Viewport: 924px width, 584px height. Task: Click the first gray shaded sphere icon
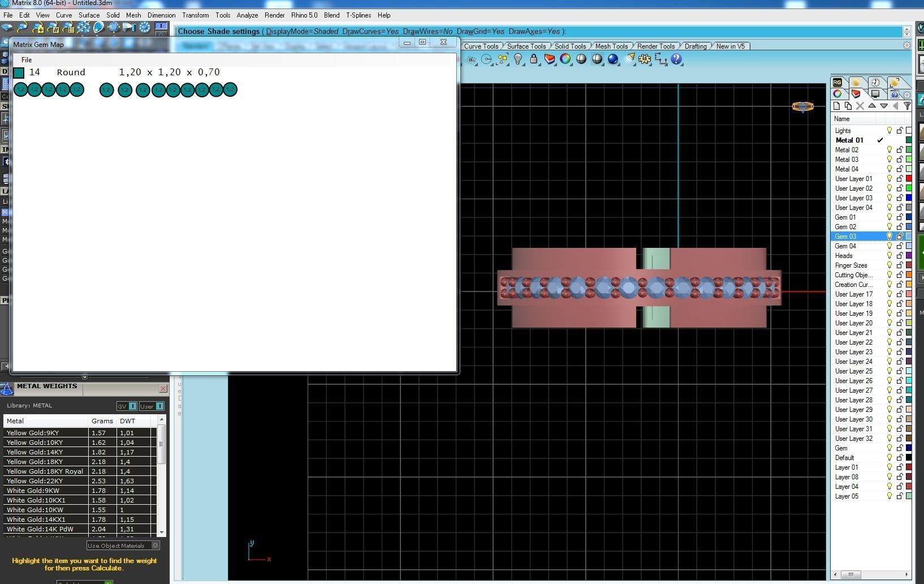(581, 59)
